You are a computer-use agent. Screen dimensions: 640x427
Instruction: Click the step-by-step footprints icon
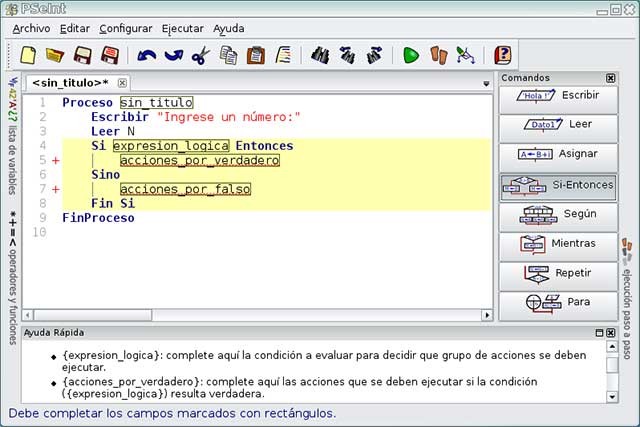coord(439,55)
